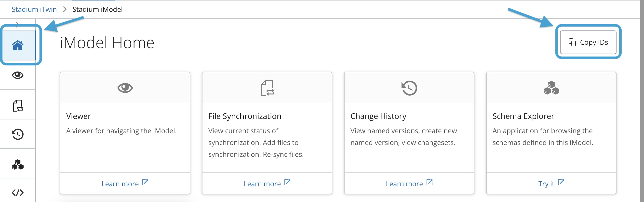Select Stadium iModel breadcrumb item
This screenshot has width=644, height=202.
[x=97, y=9]
